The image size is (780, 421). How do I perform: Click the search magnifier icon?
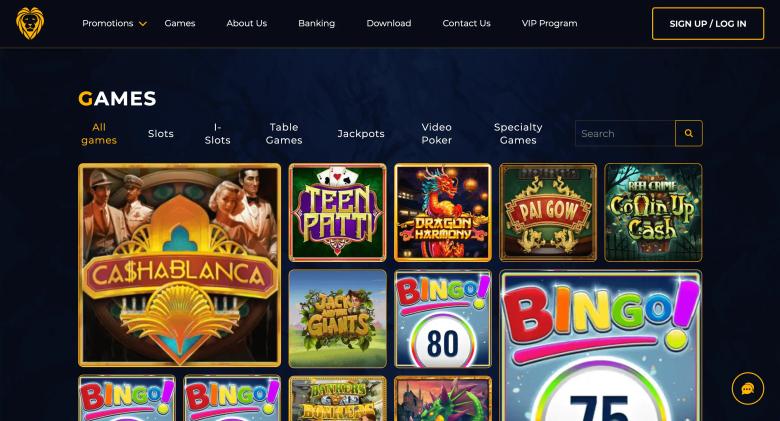pos(688,133)
